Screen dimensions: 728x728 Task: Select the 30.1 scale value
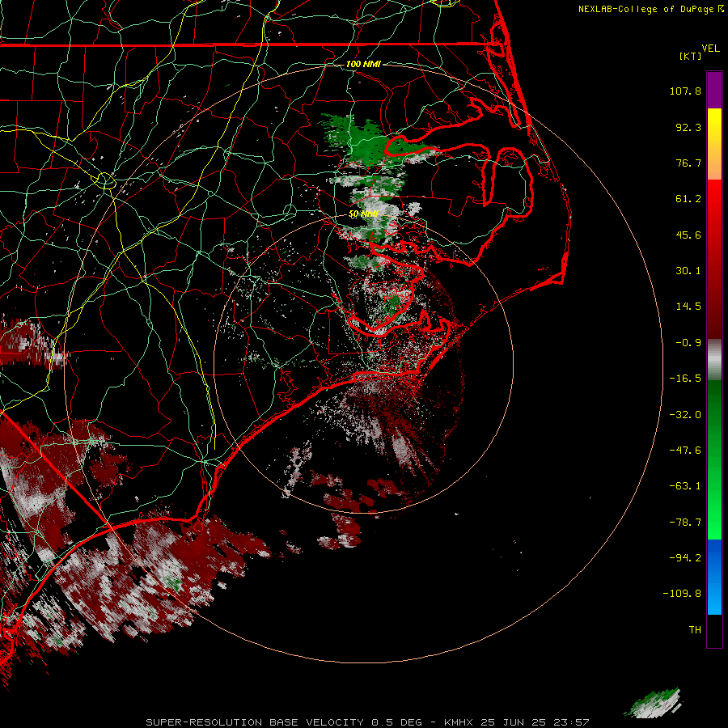tap(688, 271)
